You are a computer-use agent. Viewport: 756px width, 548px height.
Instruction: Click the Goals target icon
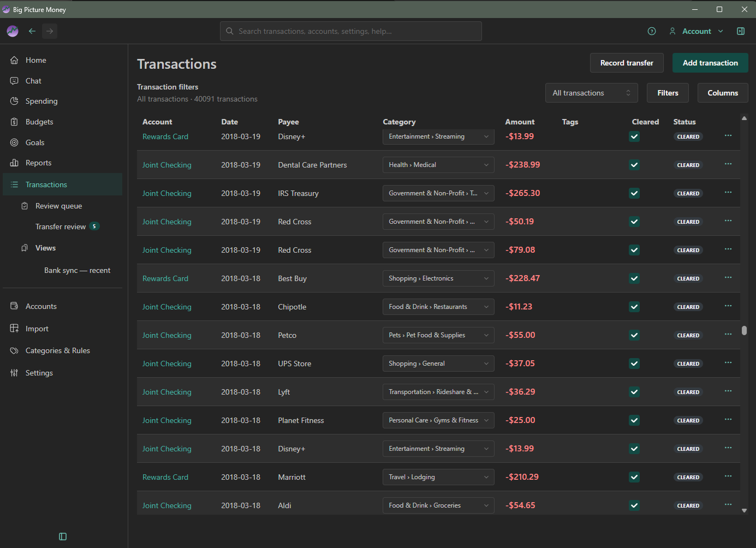tap(14, 142)
